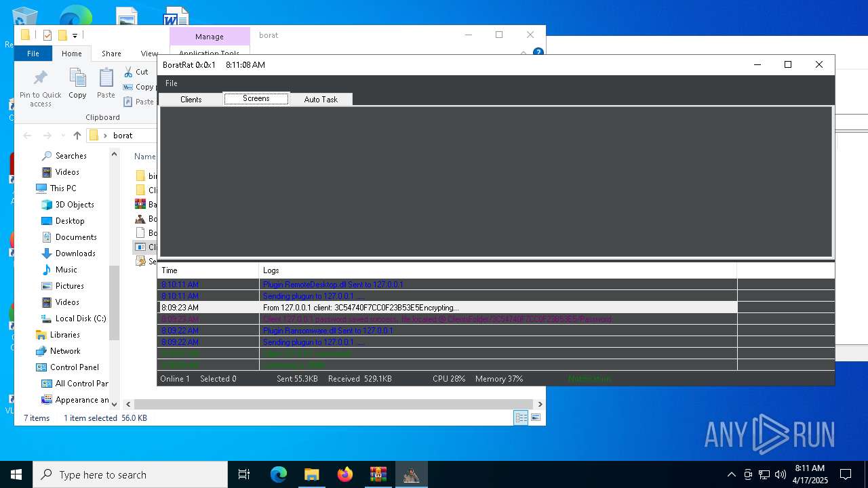This screenshot has height=488, width=868.
Task: Switch Explorer to large icons view
Action: coord(536,418)
